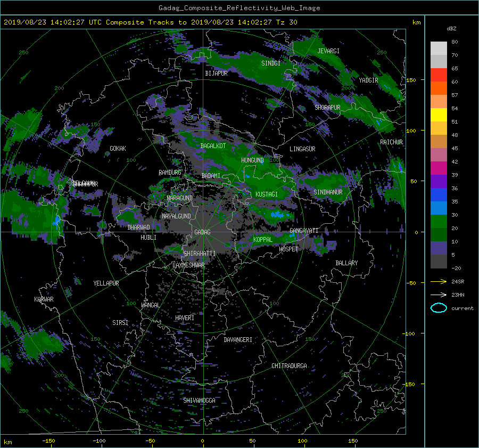This screenshot has height=448, width=479.
Task: Click the dark gray 5 dBZ legend swatch
Action: (x=439, y=262)
